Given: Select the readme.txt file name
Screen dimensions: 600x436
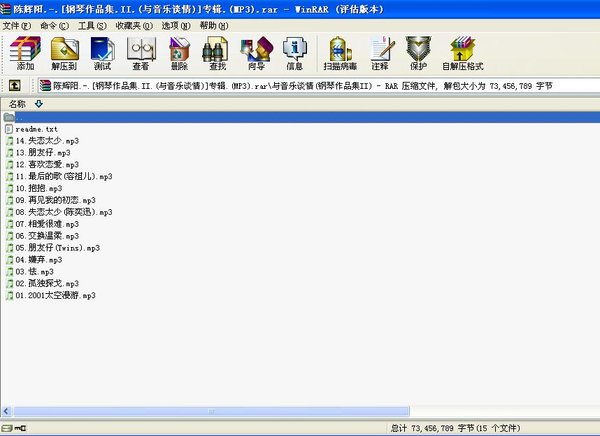Looking at the screenshot, I should coord(37,129).
